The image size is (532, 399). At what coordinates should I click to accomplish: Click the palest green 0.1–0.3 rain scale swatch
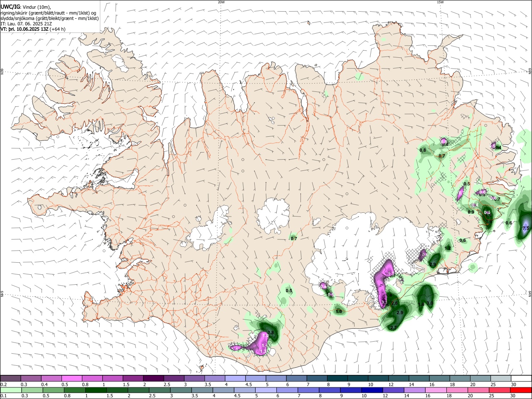[10, 390]
